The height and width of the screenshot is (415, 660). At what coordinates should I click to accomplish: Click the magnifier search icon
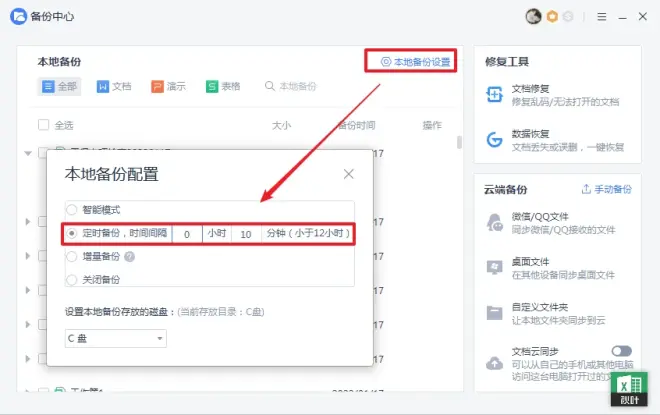(x=269, y=86)
